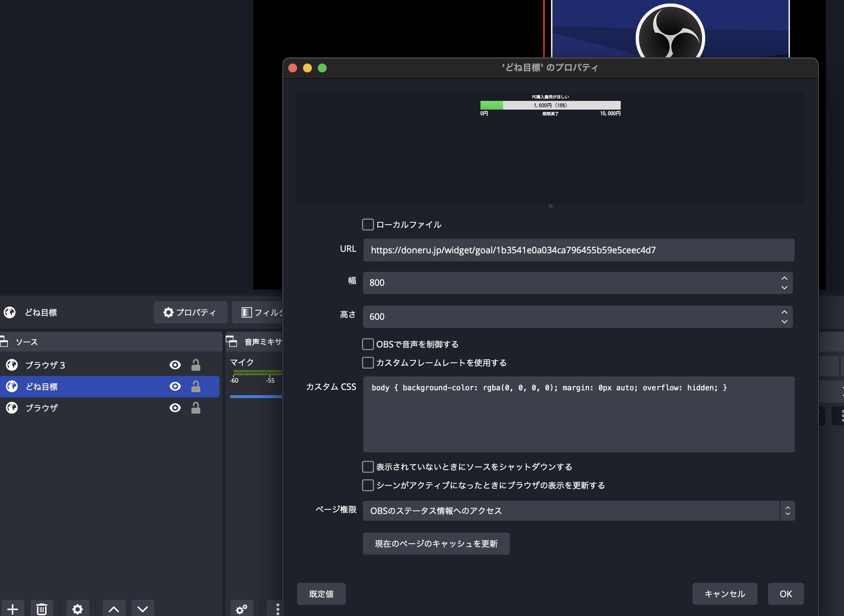Viewport: 844px width, 616px height.
Task: Click the 幅 input field
Action: tap(578, 283)
